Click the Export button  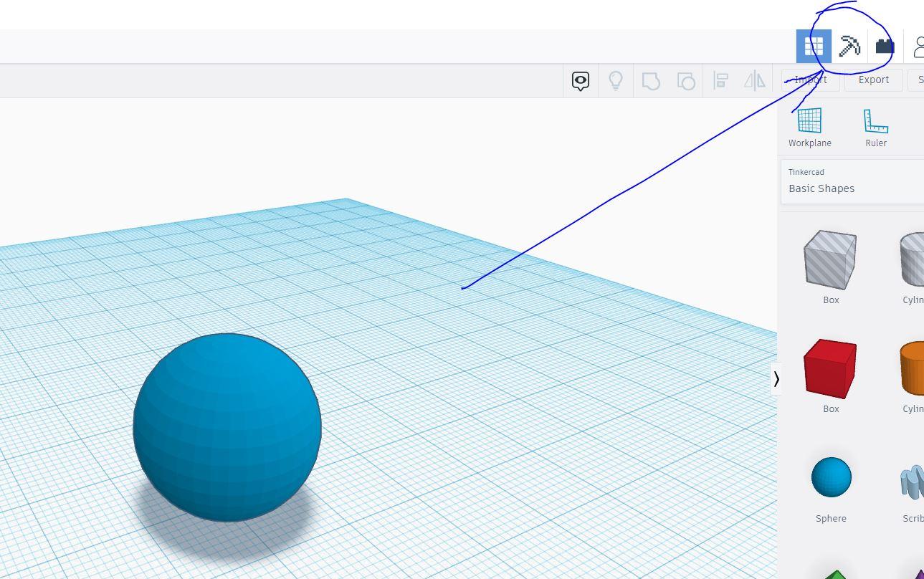click(x=873, y=80)
